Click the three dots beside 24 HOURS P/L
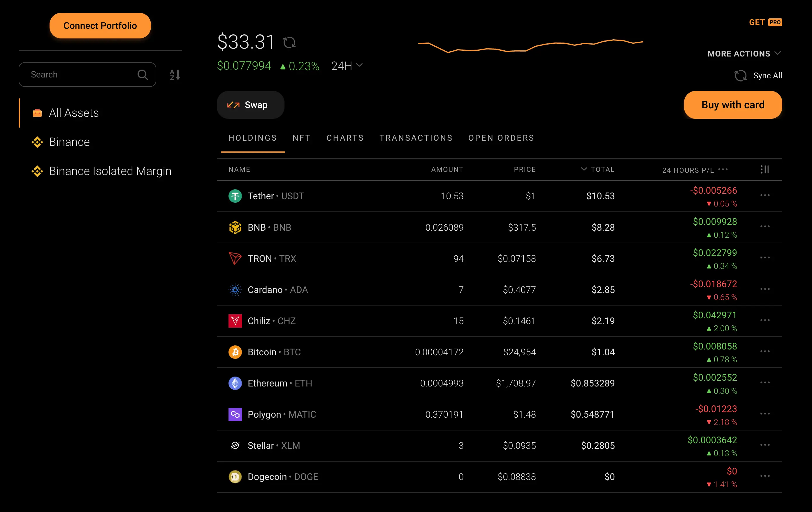Screen dimensions: 812x512 (x=723, y=169)
